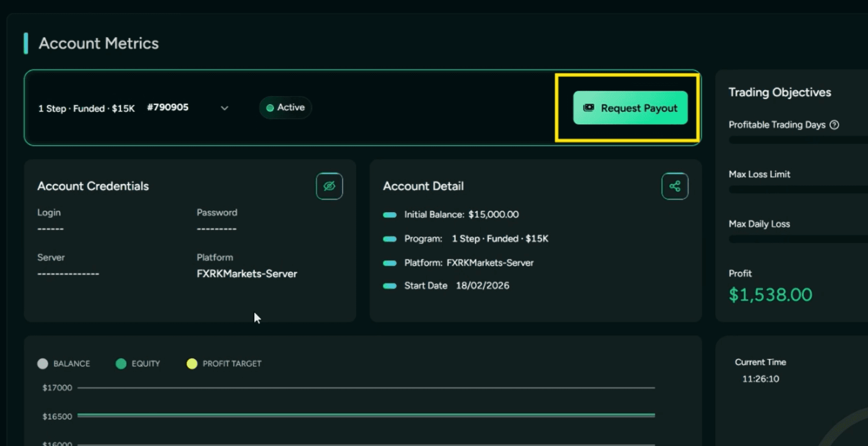Click the hidden Login value dashes
868x446 pixels.
coord(50,229)
